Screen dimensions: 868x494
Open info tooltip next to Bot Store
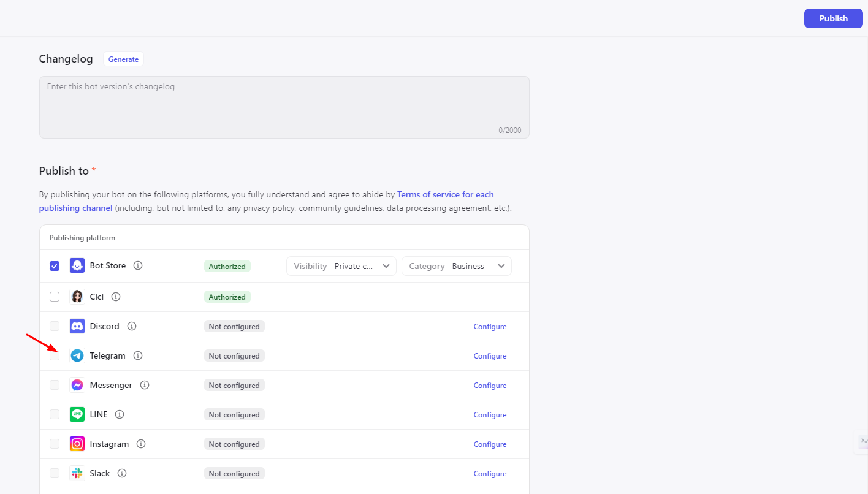point(138,265)
